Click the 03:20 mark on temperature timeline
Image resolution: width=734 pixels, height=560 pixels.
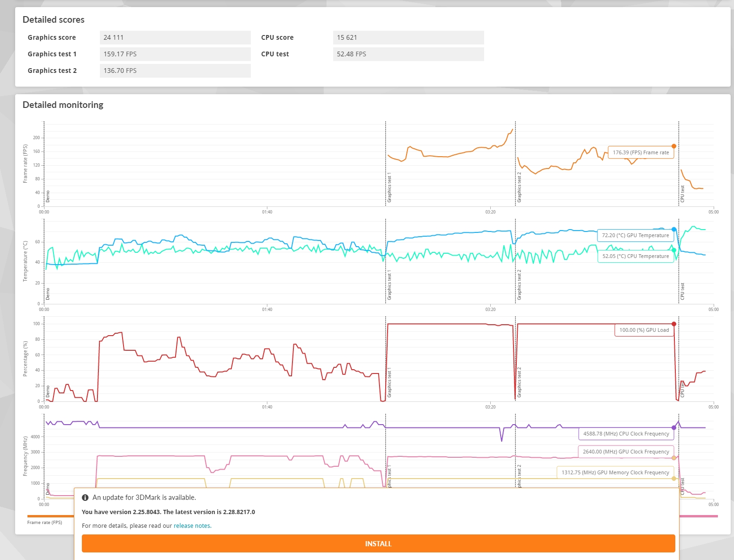[490, 310]
